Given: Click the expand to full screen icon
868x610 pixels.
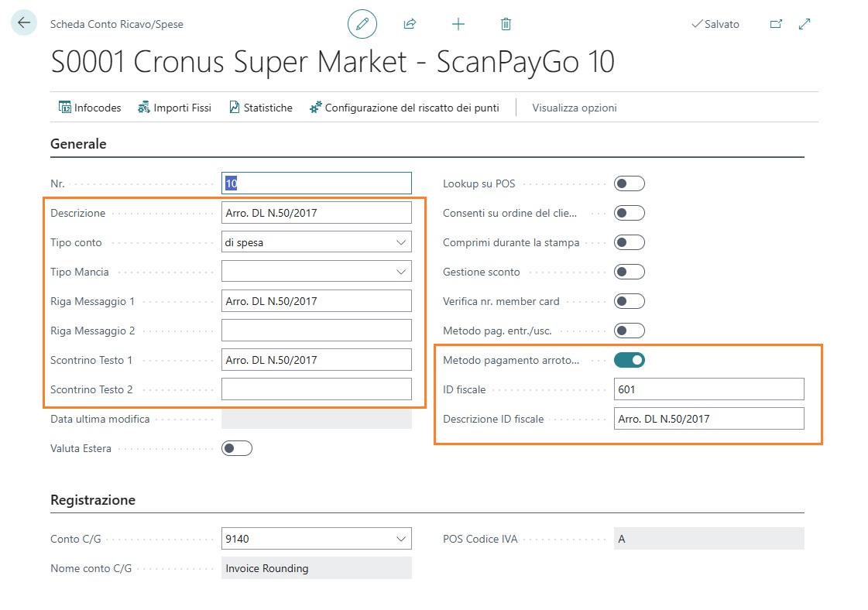Looking at the screenshot, I should [x=805, y=24].
